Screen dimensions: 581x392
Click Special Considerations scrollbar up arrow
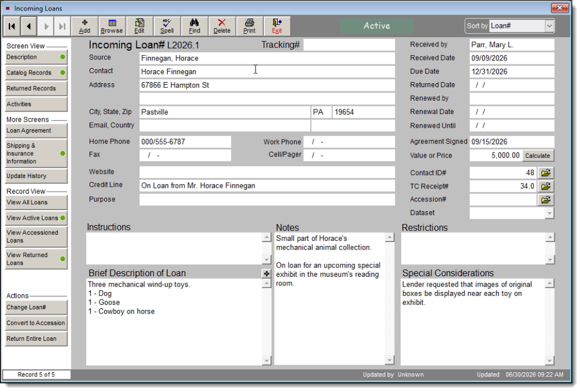(x=550, y=284)
